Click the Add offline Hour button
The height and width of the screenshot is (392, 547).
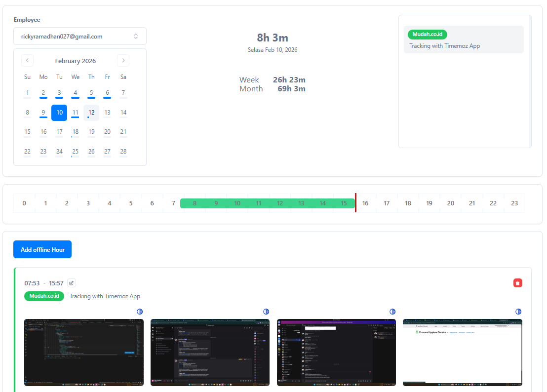pyautogui.click(x=42, y=249)
